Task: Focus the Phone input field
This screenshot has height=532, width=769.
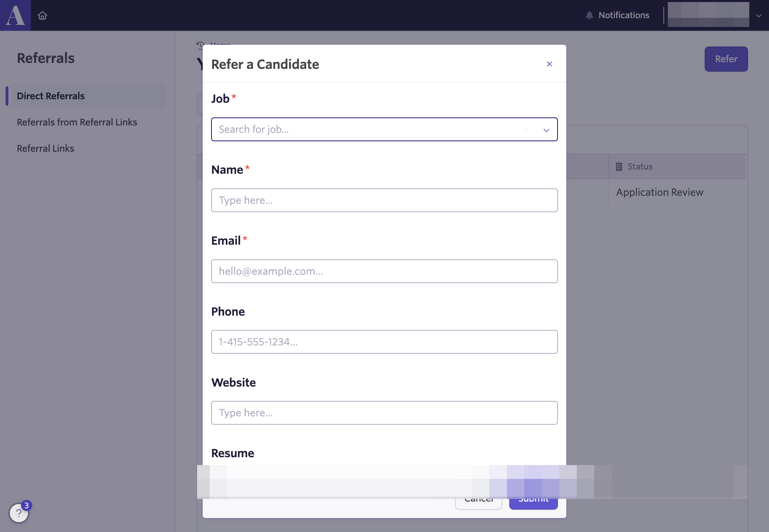Action: click(384, 342)
